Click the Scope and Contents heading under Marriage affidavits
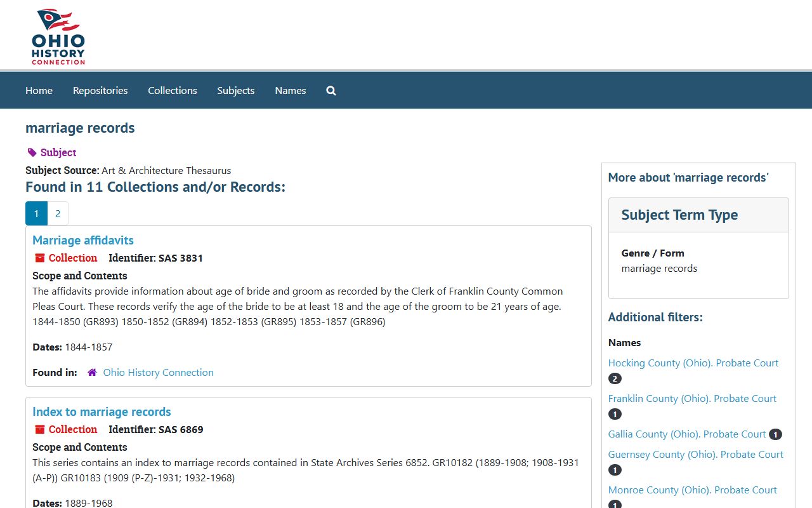 pyautogui.click(x=80, y=276)
